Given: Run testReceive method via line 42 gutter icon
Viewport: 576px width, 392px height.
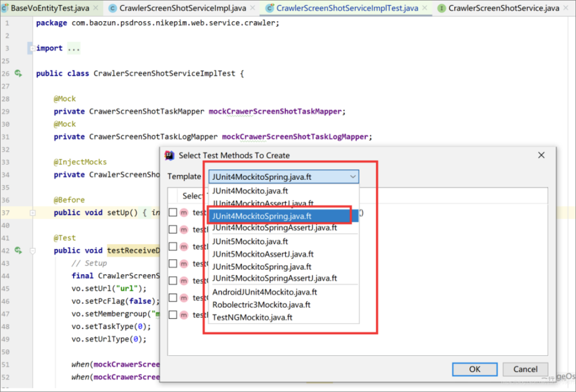Looking at the screenshot, I should (18, 250).
